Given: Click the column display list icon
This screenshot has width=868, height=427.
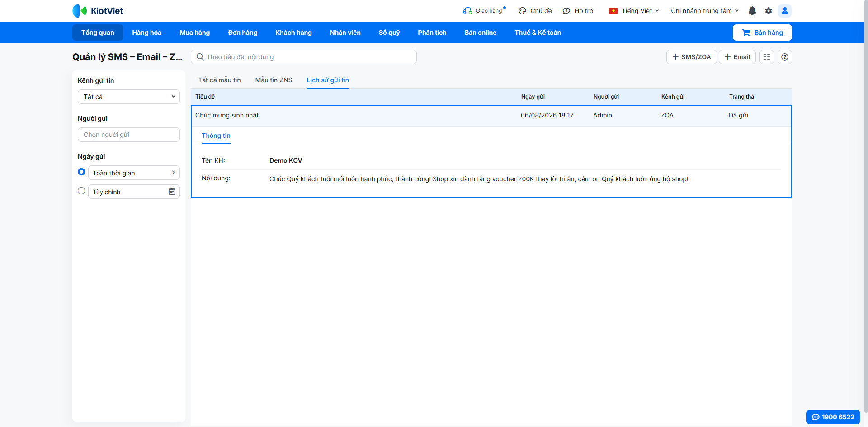Looking at the screenshot, I should [767, 57].
